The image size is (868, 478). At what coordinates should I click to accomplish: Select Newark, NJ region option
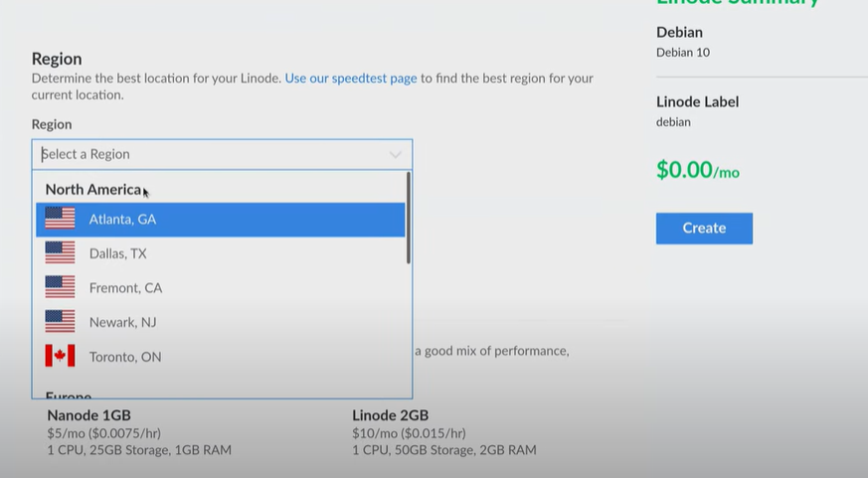pos(221,323)
